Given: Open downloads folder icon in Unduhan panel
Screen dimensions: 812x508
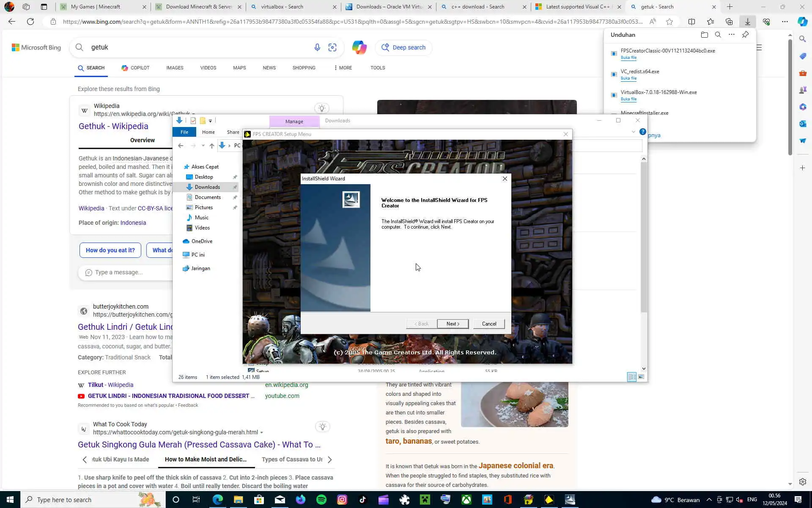Looking at the screenshot, I should (x=704, y=35).
